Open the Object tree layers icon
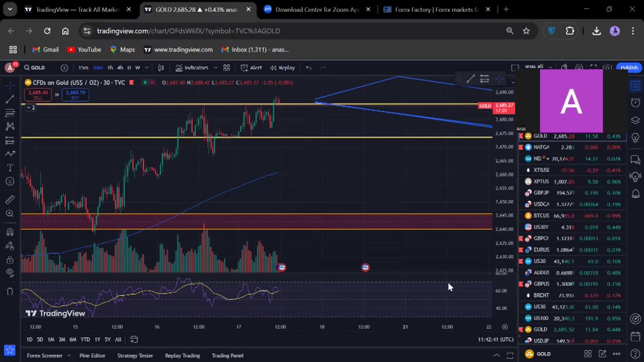The height and width of the screenshot is (362, 644). coord(635,120)
